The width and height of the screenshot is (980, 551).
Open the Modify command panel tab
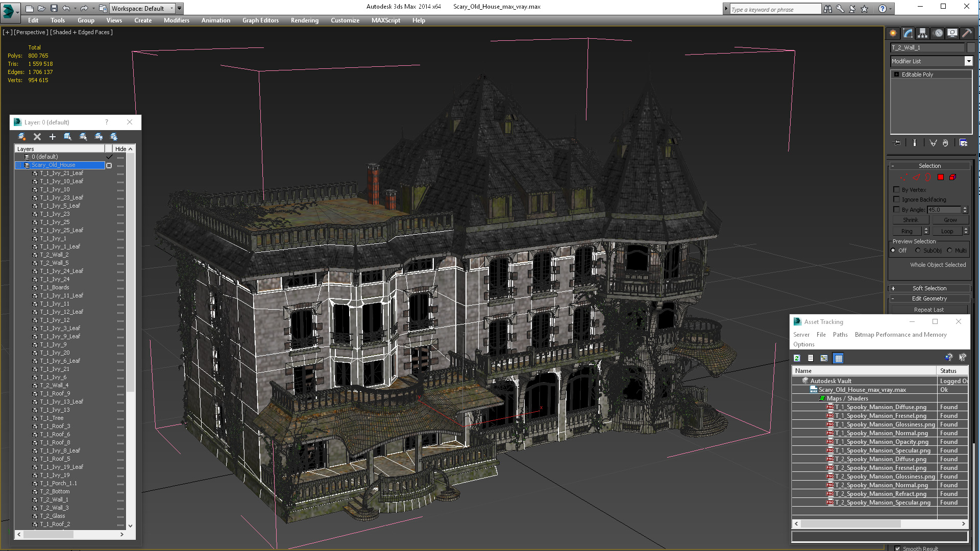908,33
